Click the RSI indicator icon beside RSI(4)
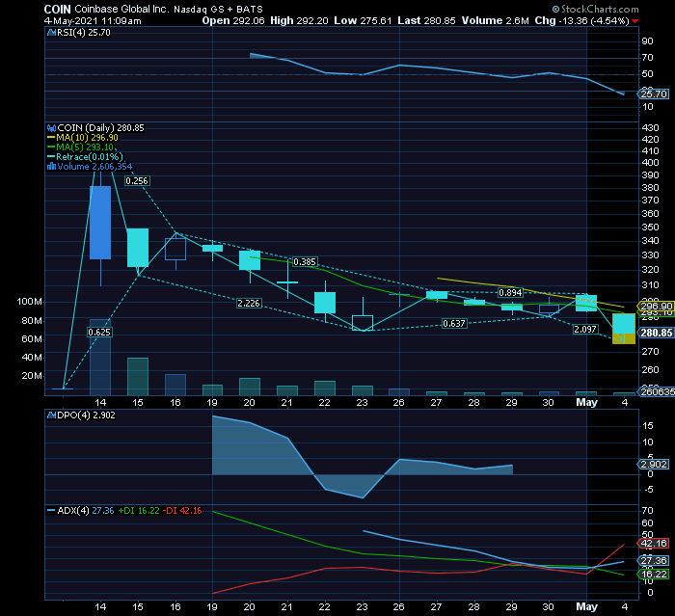675x616 pixels. coord(52,33)
